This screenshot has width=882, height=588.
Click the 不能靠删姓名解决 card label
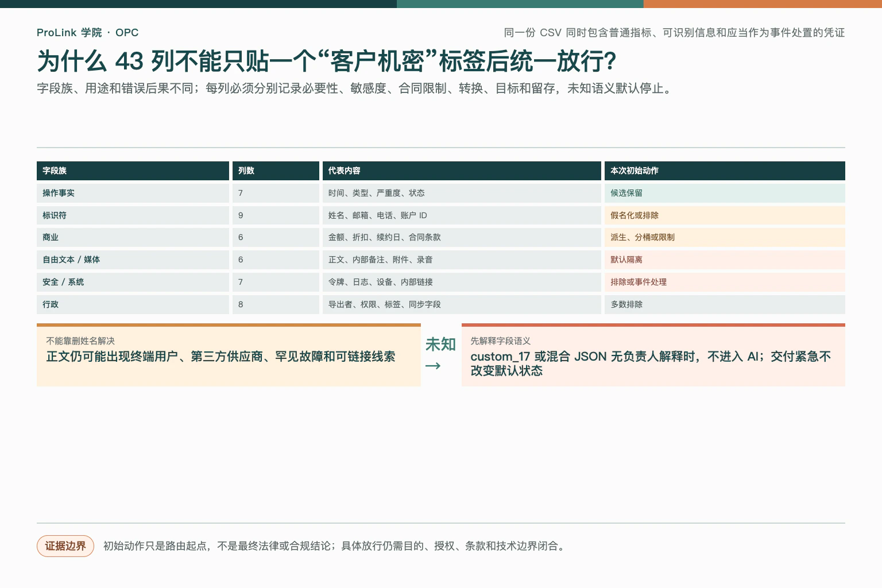80,341
